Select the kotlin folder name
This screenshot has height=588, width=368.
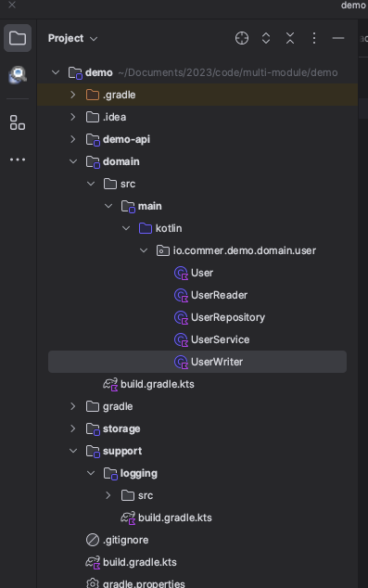pos(169,228)
